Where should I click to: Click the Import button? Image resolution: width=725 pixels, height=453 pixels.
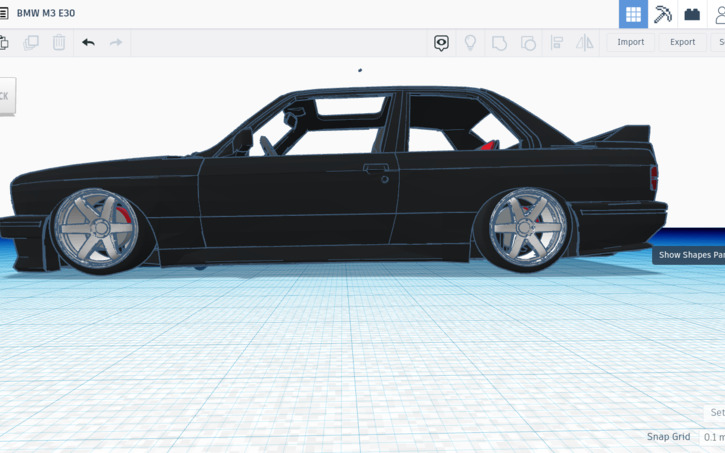click(630, 42)
